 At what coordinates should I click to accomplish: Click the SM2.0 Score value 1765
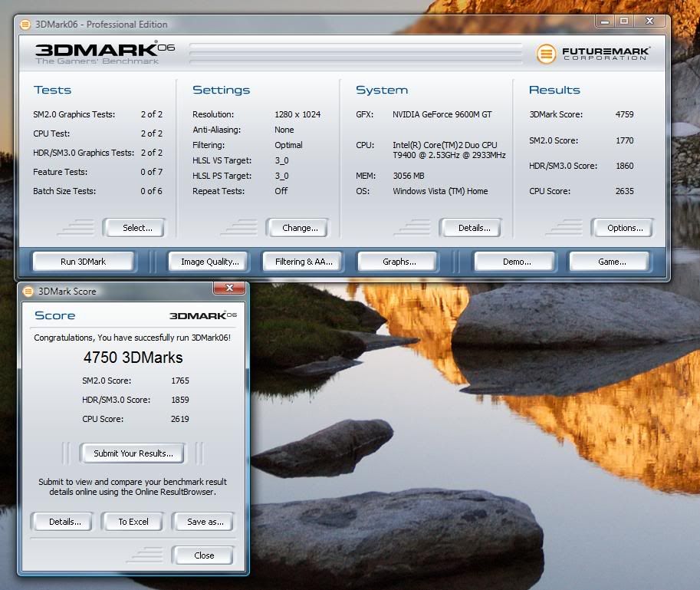pyautogui.click(x=180, y=381)
